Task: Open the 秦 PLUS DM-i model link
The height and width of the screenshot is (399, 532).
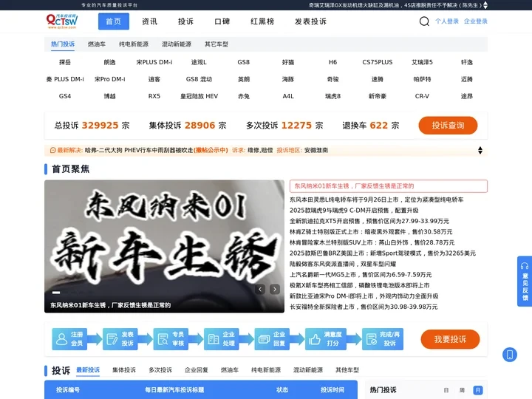Action: point(65,79)
